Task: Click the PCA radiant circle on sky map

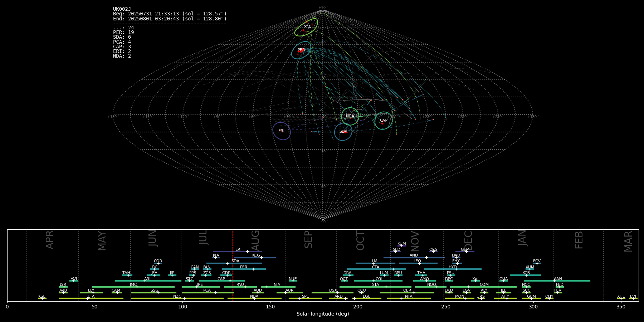Action: click(x=306, y=27)
